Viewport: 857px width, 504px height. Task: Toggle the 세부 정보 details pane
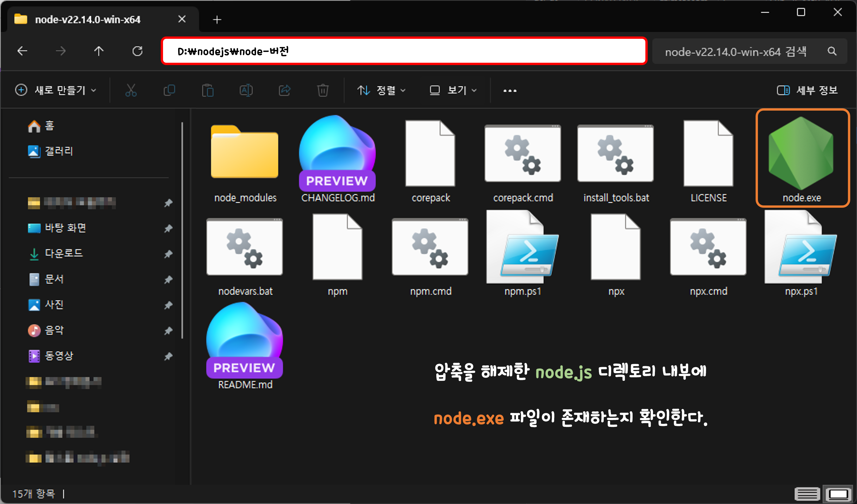[807, 90]
